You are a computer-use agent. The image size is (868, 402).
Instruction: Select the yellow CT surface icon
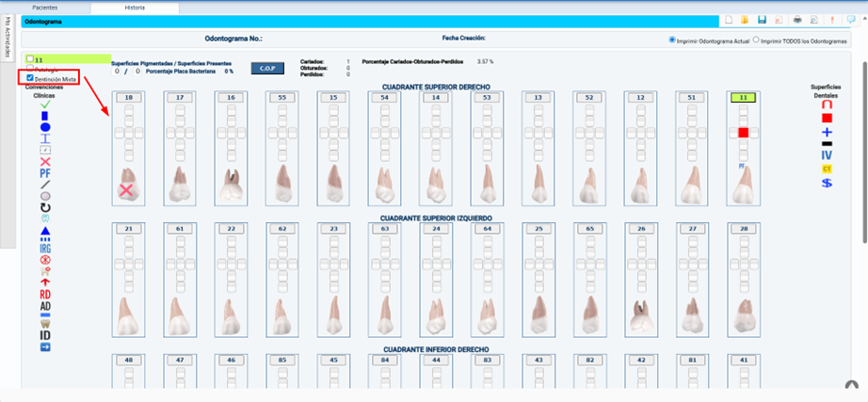point(827,169)
